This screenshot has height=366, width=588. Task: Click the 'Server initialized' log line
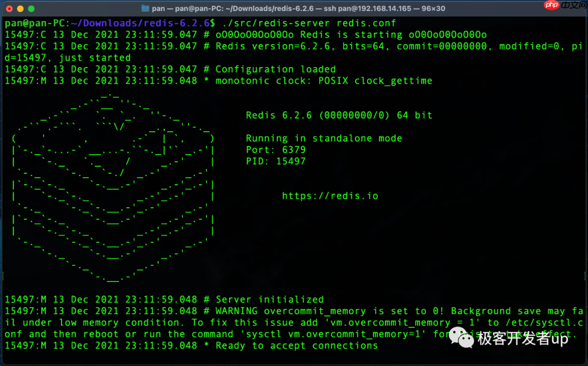(x=164, y=300)
